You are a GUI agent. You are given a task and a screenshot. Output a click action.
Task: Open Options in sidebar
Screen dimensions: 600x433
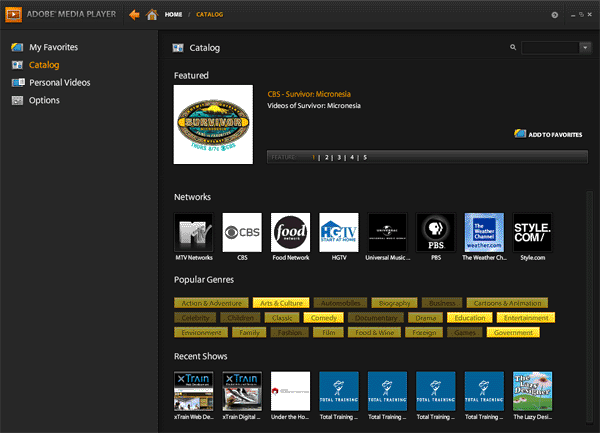(x=44, y=100)
